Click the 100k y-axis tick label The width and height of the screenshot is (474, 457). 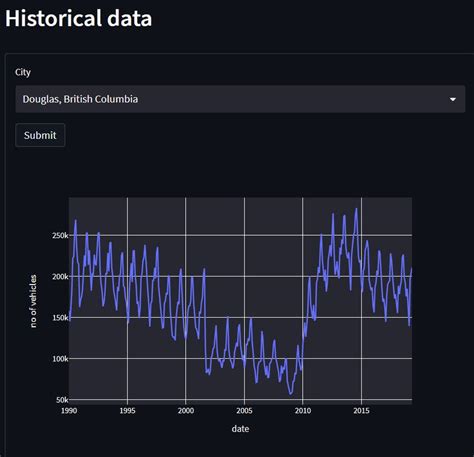tap(60, 359)
